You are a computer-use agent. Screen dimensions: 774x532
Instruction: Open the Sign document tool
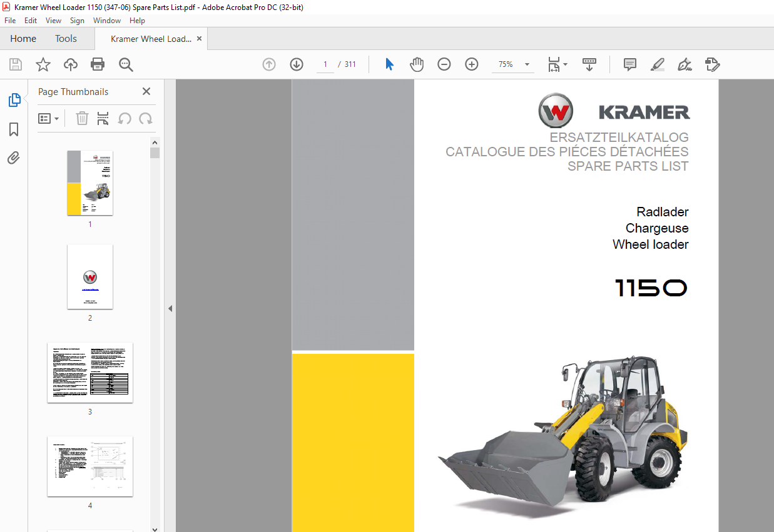tap(685, 64)
